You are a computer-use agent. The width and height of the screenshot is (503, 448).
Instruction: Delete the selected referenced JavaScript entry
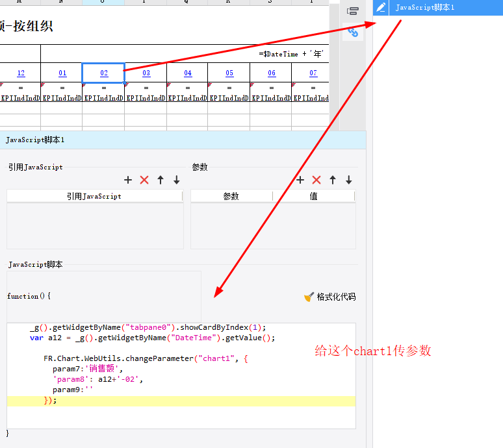click(x=144, y=180)
